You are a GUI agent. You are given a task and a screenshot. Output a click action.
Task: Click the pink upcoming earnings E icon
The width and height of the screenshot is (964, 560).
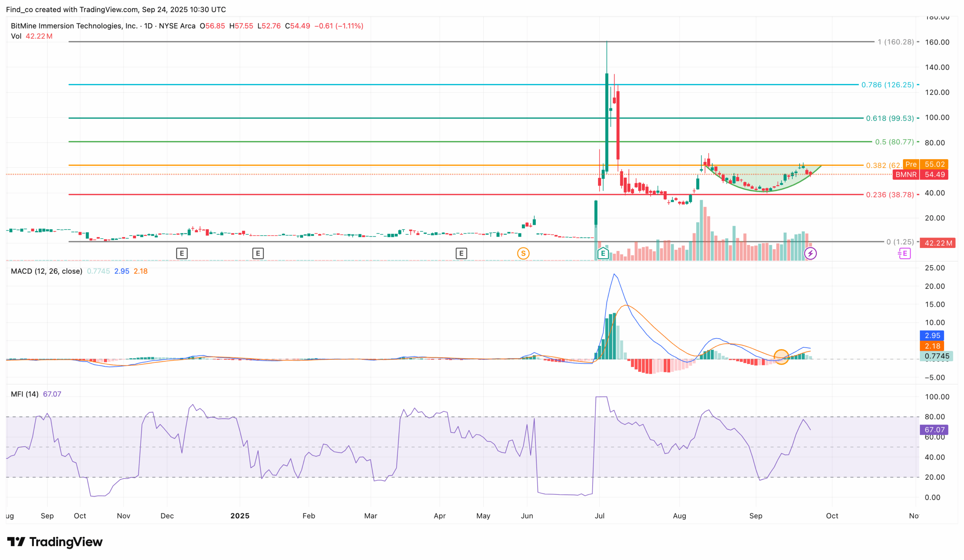click(x=905, y=253)
